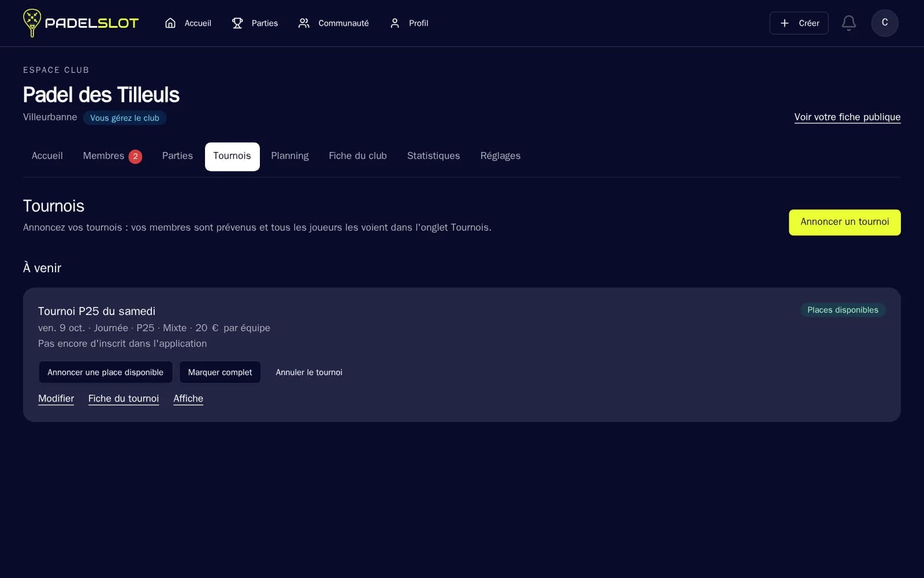Click the Places disponibles status badge
The image size is (924, 578).
pos(843,310)
